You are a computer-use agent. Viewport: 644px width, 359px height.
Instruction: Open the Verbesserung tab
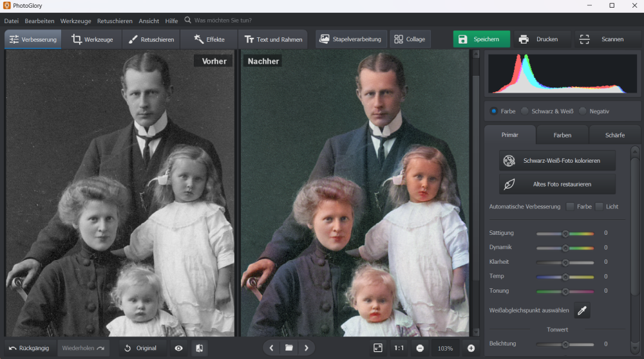click(33, 39)
